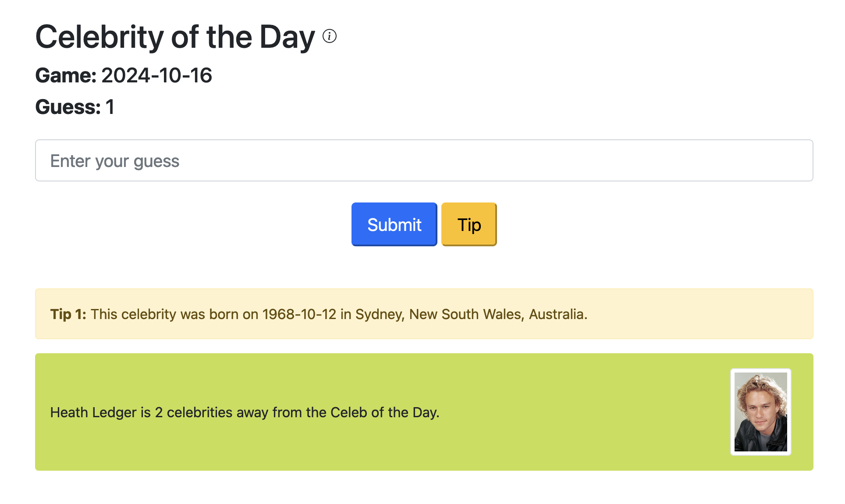Reveal a hint using the Tip button
This screenshot has height=504, width=845.
469,224
